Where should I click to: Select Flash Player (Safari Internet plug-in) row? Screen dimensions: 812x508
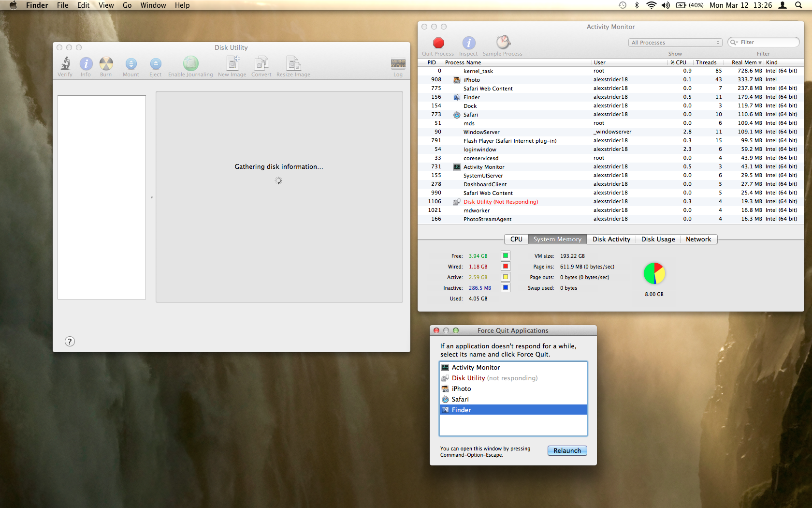click(610, 141)
